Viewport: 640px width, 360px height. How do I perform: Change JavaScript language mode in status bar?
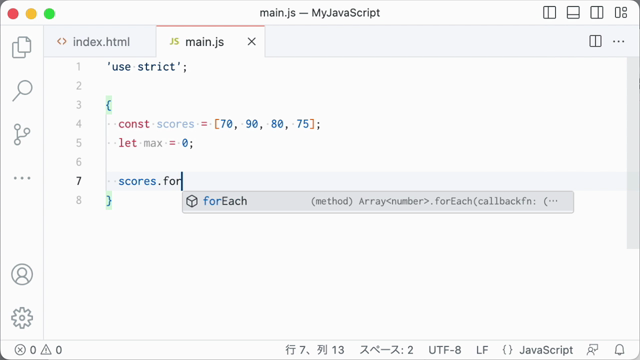538,350
